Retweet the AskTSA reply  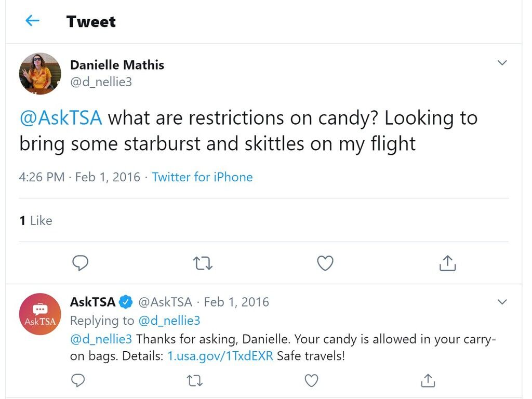point(195,381)
